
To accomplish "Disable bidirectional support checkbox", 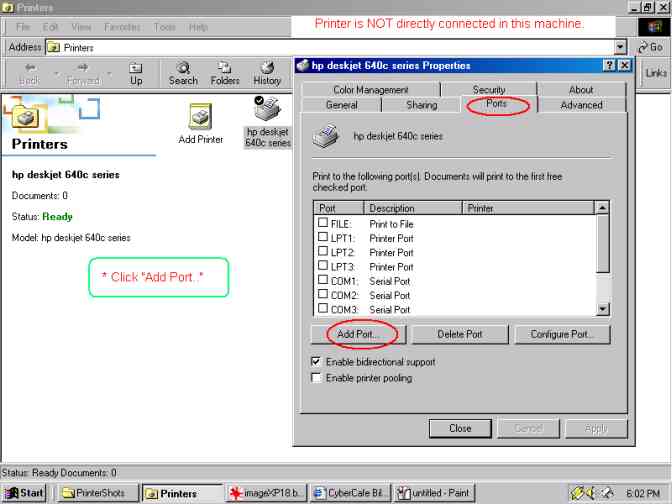I will pyautogui.click(x=317, y=362).
